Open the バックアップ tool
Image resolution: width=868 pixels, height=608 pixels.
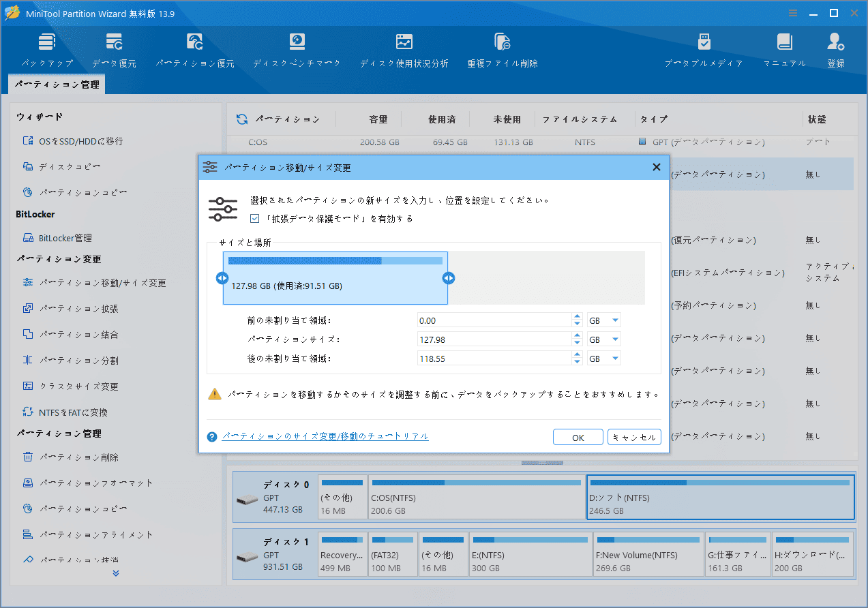[46, 50]
